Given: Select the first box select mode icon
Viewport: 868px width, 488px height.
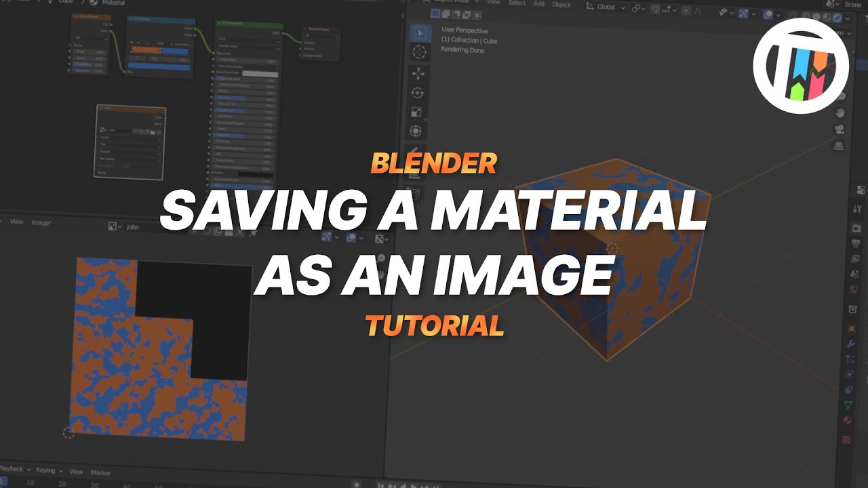Looking at the screenshot, I should click(437, 14).
